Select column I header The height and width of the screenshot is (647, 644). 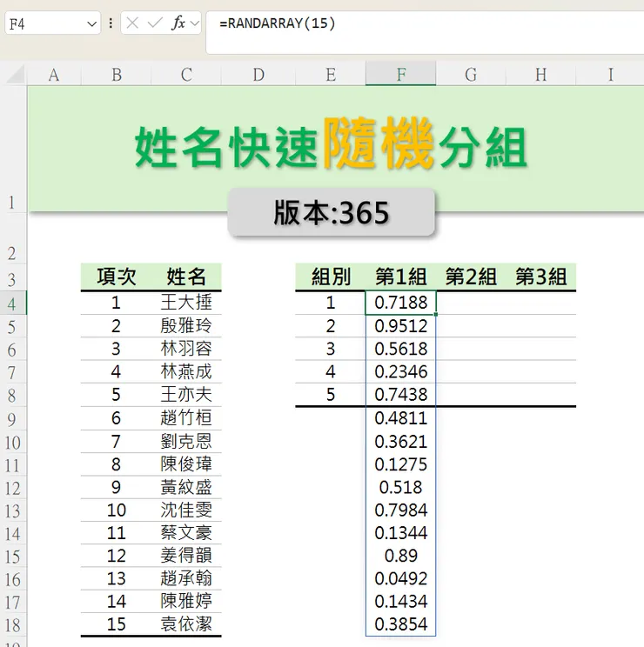(x=610, y=75)
